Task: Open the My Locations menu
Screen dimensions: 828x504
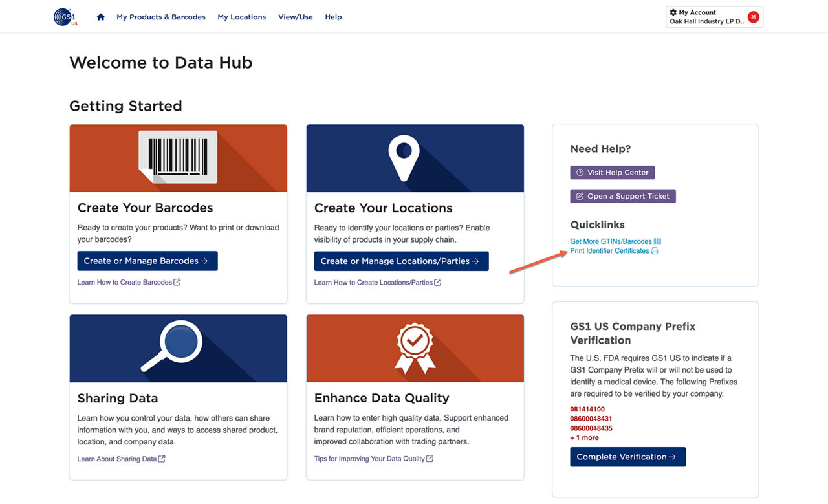Action: pos(241,17)
